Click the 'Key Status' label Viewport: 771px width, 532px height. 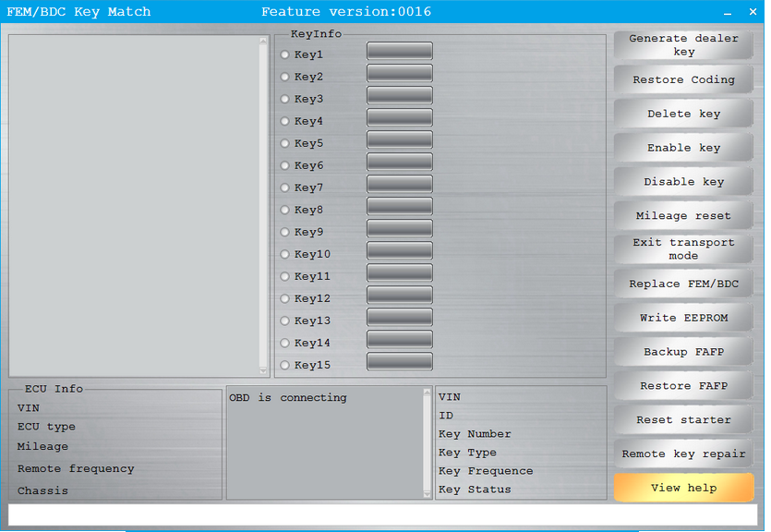point(475,490)
